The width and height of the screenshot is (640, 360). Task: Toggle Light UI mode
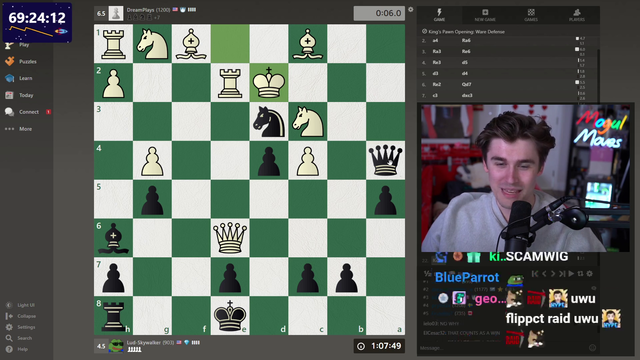click(20, 305)
